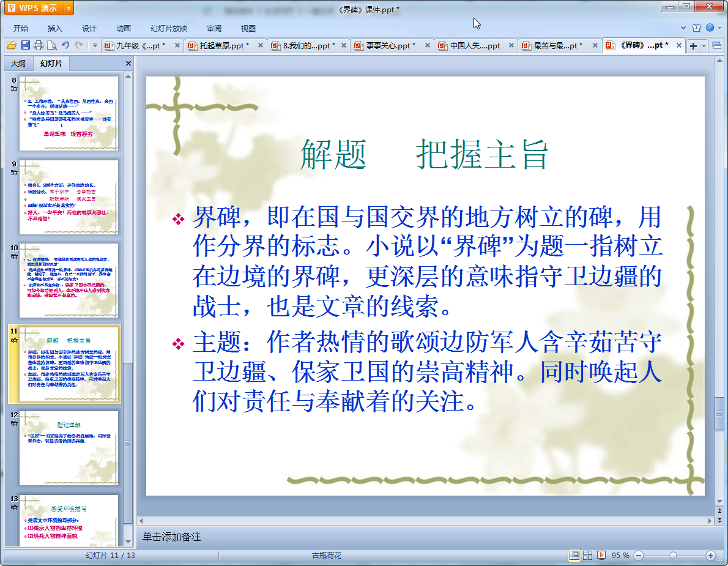Open the 幻灯片放映 ribbon tab
Screen dimensions: 728x566
(169, 28)
